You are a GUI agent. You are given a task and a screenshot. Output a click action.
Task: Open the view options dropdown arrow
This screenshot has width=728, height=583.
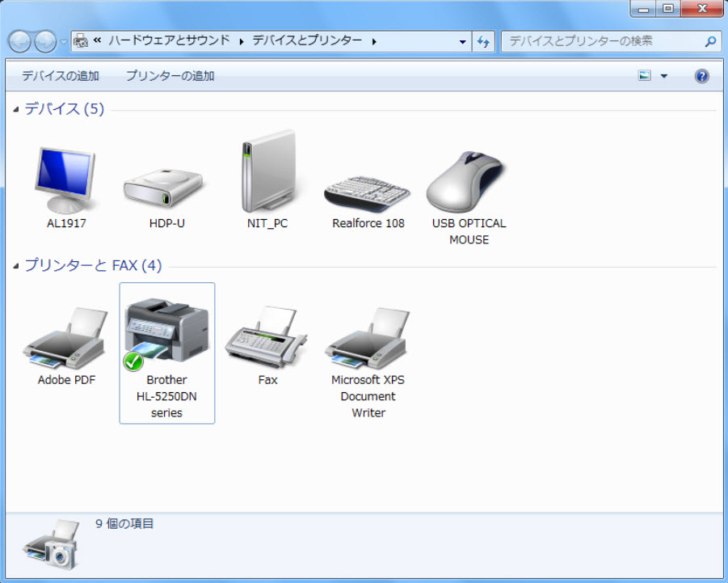point(664,76)
